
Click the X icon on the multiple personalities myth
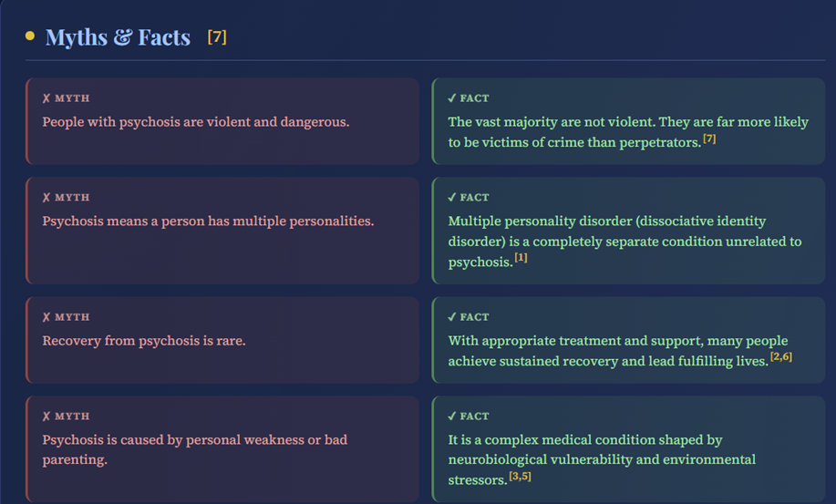(46, 198)
